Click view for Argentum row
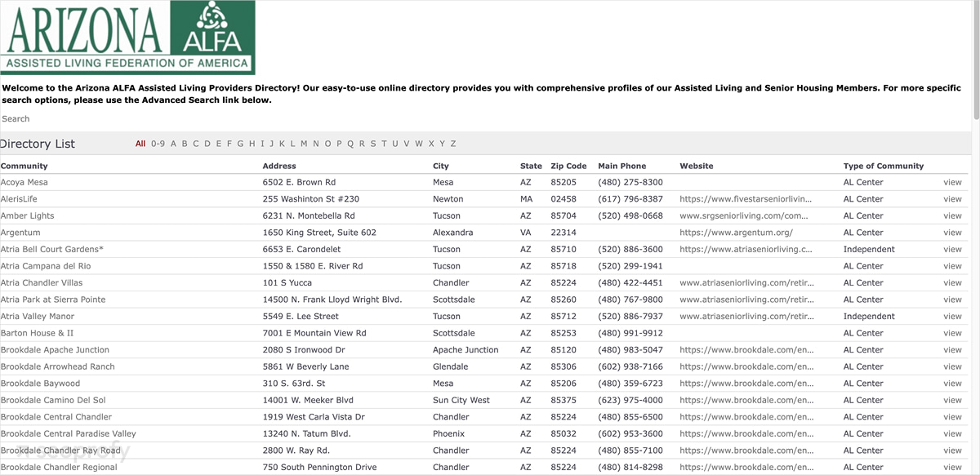 952,233
